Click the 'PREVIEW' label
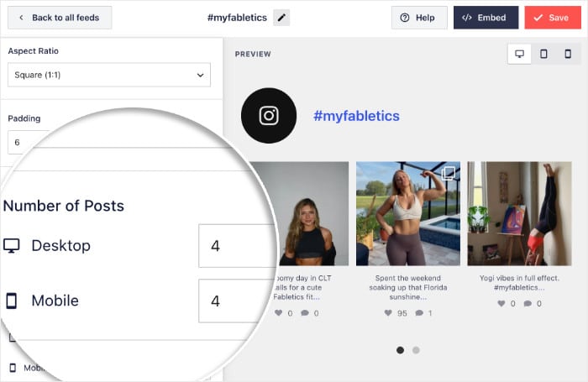The image size is (588, 382). pyautogui.click(x=253, y=54)
